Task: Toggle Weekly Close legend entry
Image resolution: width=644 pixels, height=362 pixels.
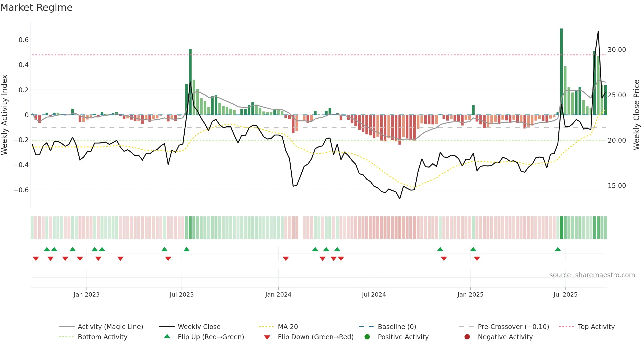Action: click(190, 327)
